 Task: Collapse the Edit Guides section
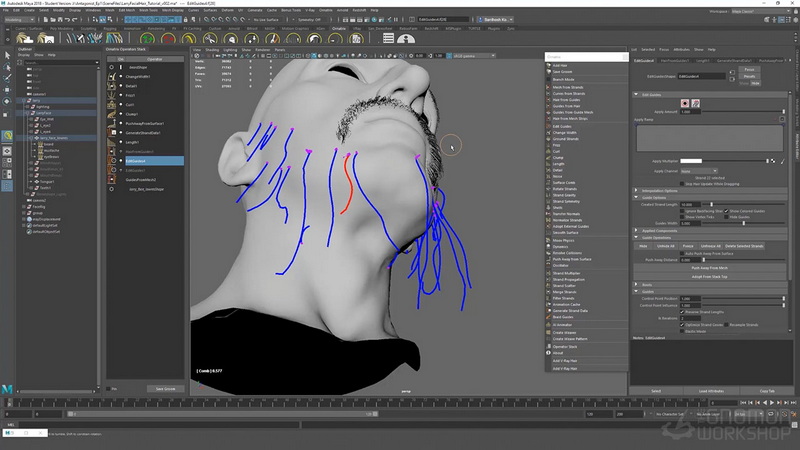click(x=636, y=94)
